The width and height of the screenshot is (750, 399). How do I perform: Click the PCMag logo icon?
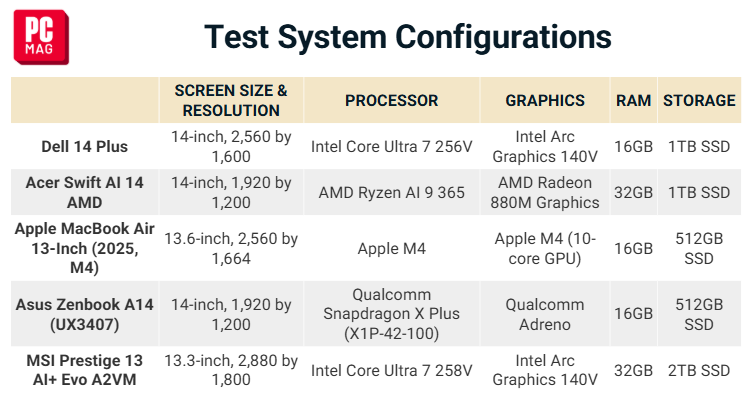tap(41, 37)
